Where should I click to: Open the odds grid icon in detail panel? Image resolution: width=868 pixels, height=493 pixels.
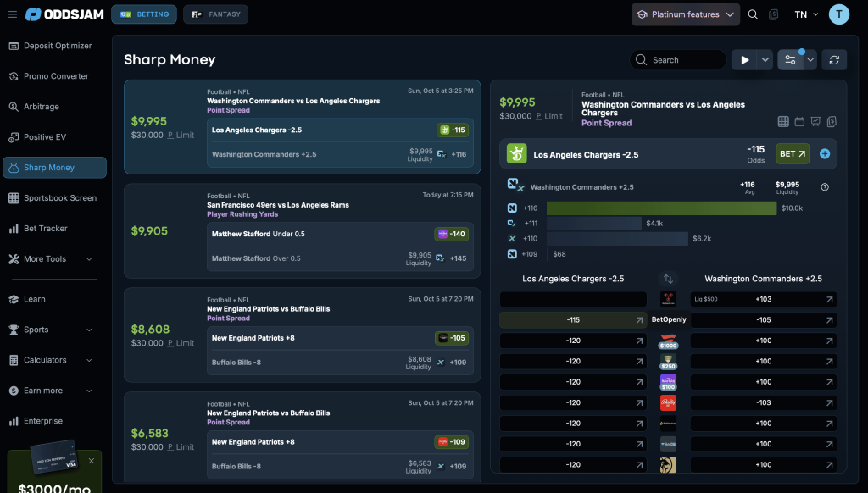[783, 122]
